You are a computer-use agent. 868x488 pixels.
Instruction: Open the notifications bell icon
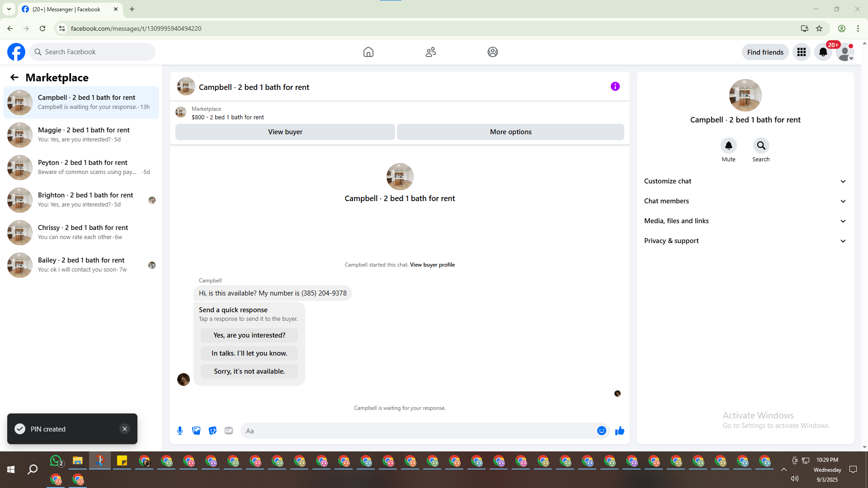[823, 52]
